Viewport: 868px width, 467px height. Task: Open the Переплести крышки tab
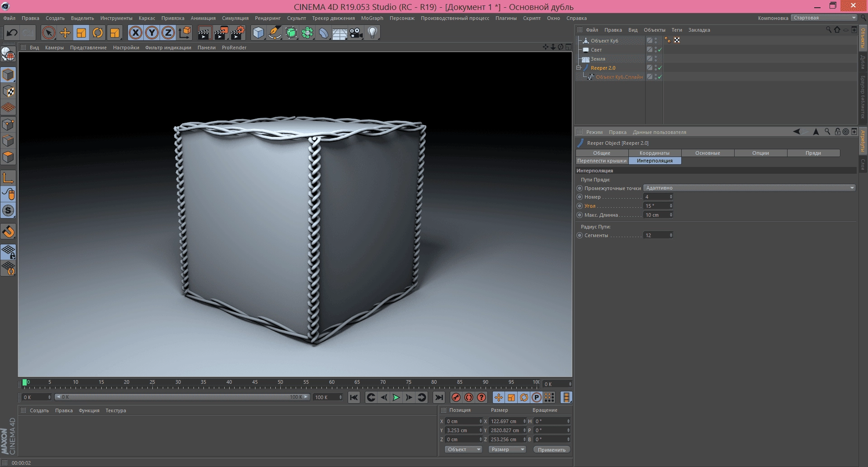602,161
